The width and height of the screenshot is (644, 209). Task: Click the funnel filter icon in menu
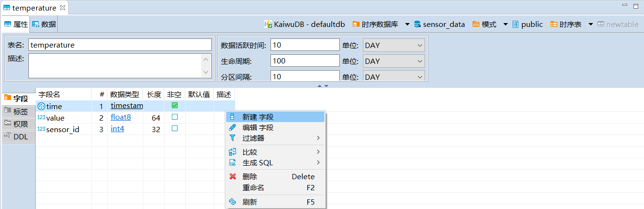(x=232, y=138)
